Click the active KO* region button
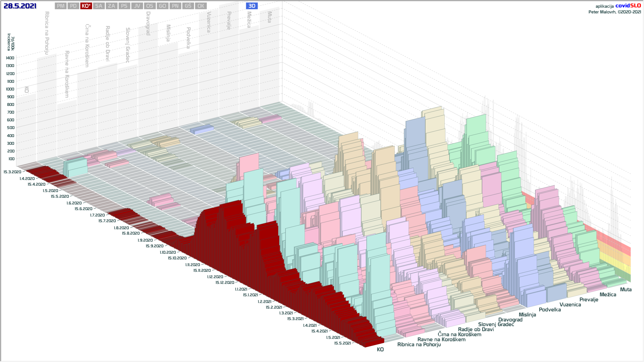 tap(86, 6)
